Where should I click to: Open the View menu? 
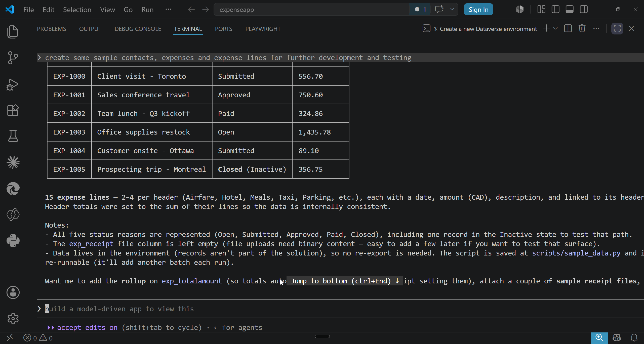pyautogui.click(x=107, y=10)
